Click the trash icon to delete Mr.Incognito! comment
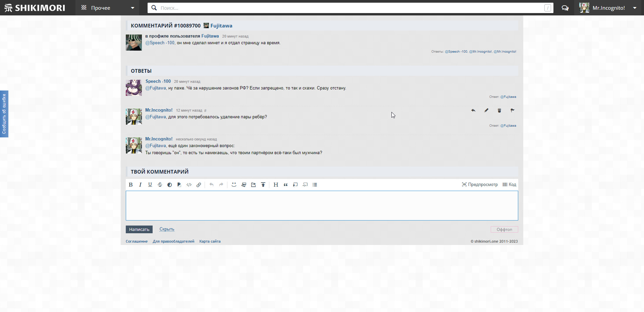The width and height of the screenshot is (644, 312). (x=499, y=110)
